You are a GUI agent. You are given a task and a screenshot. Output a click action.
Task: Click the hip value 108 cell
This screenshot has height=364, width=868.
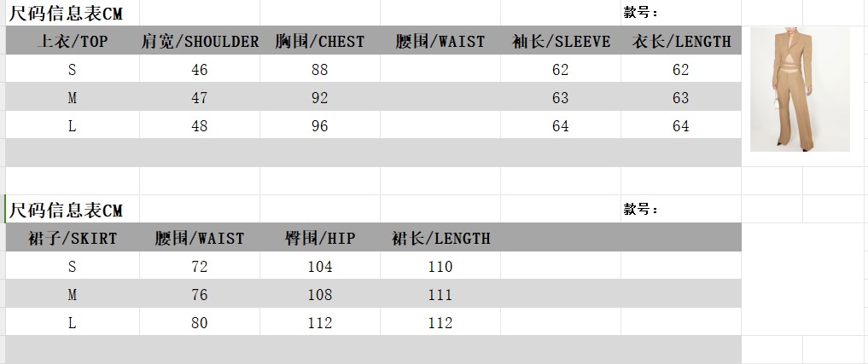[x=320, y=295]
